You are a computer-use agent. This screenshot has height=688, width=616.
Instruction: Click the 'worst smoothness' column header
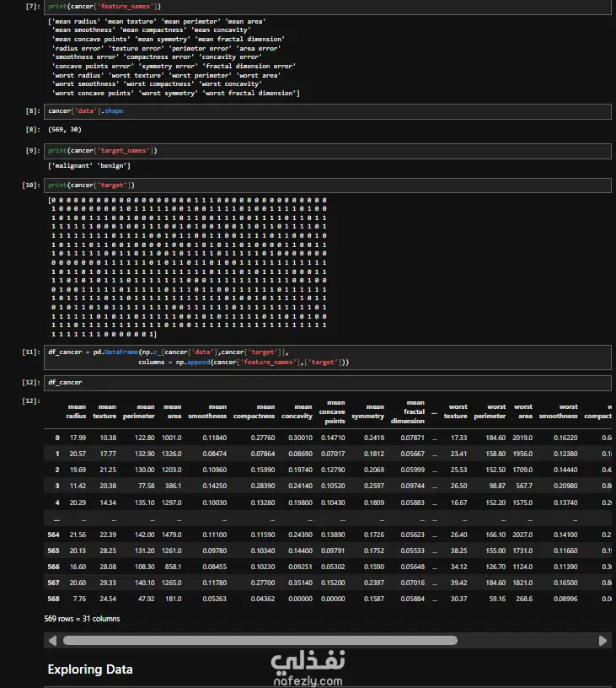(558, 411)
